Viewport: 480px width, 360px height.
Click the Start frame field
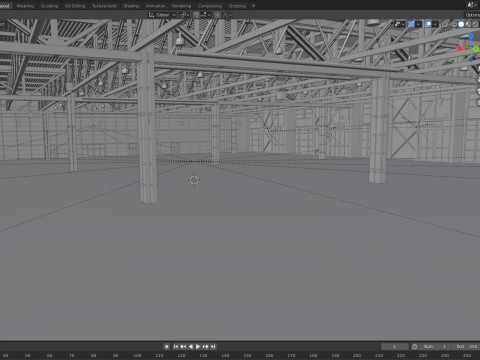tap(435, 346)
